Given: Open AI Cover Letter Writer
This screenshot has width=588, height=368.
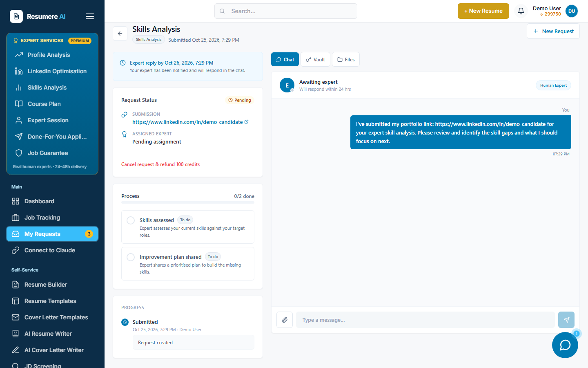Looking at the screenshot, I should (x=52, y=350).
